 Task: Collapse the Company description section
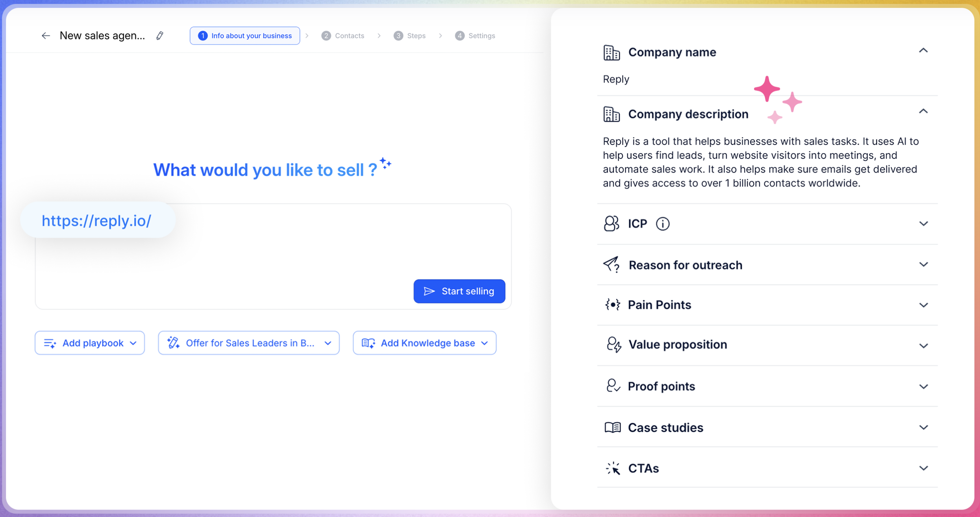pos(924,111)
